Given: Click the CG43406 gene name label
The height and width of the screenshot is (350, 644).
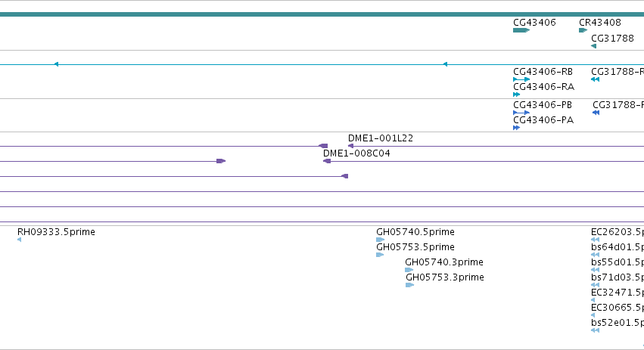Looking at the screenshot, I should pos(534,23).
